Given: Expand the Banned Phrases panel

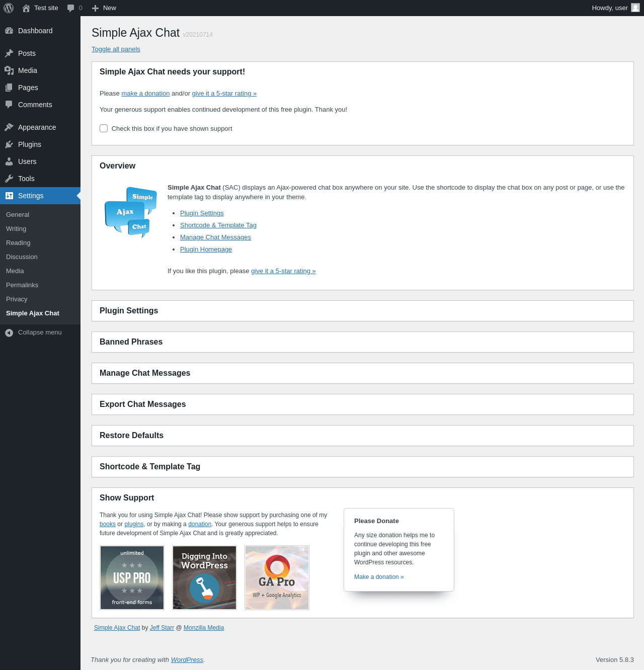Looking at the screenshot, I should (362, 342).
